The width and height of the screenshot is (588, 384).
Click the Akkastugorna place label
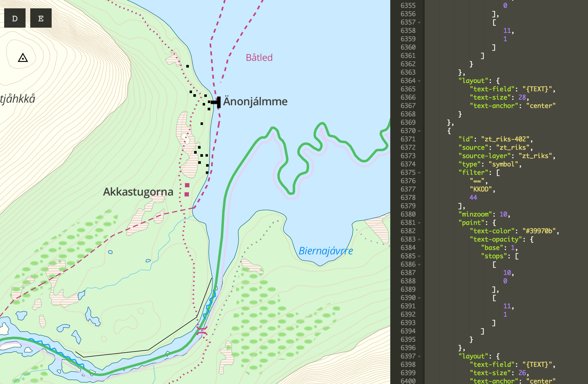tap(138, 192)
